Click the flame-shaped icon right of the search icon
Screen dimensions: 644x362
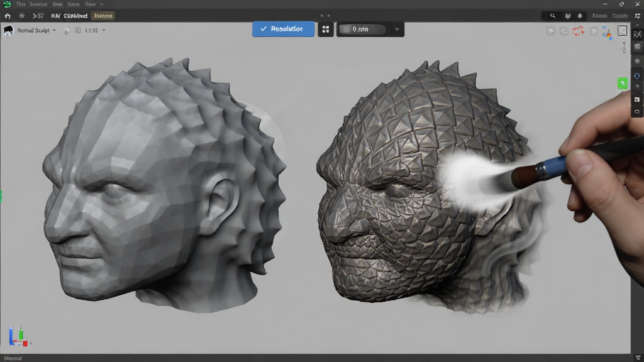(x=580, y=16)
